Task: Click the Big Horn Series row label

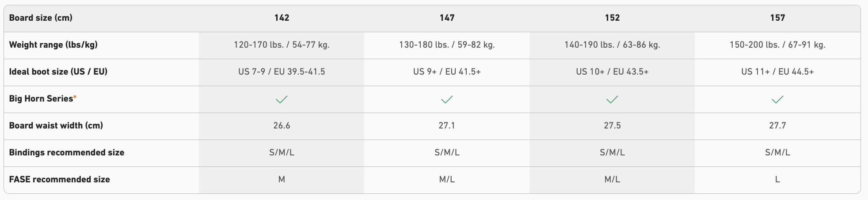Action: [x=41, y=99]
